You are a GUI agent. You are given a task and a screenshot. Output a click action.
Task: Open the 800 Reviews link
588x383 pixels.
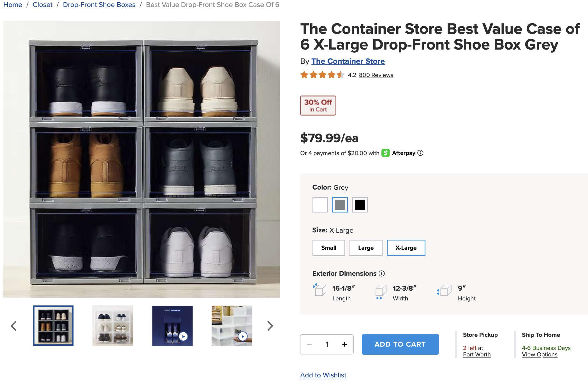(376, 75)
